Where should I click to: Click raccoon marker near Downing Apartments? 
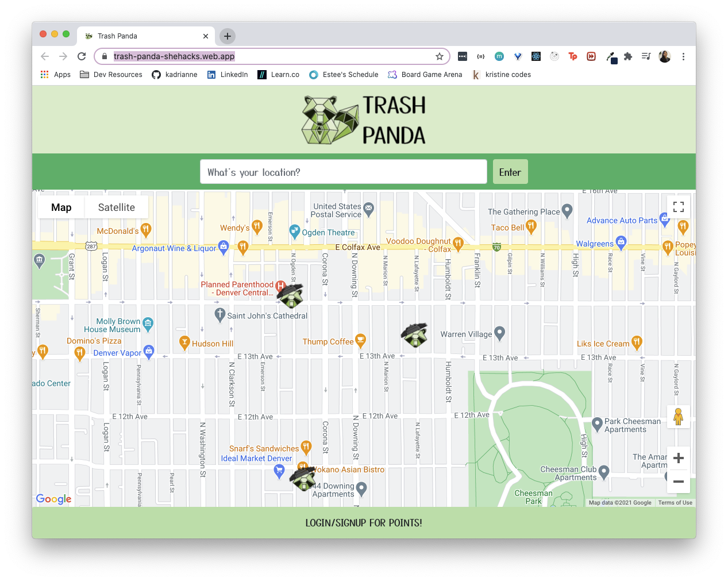(x=303, y=478)
